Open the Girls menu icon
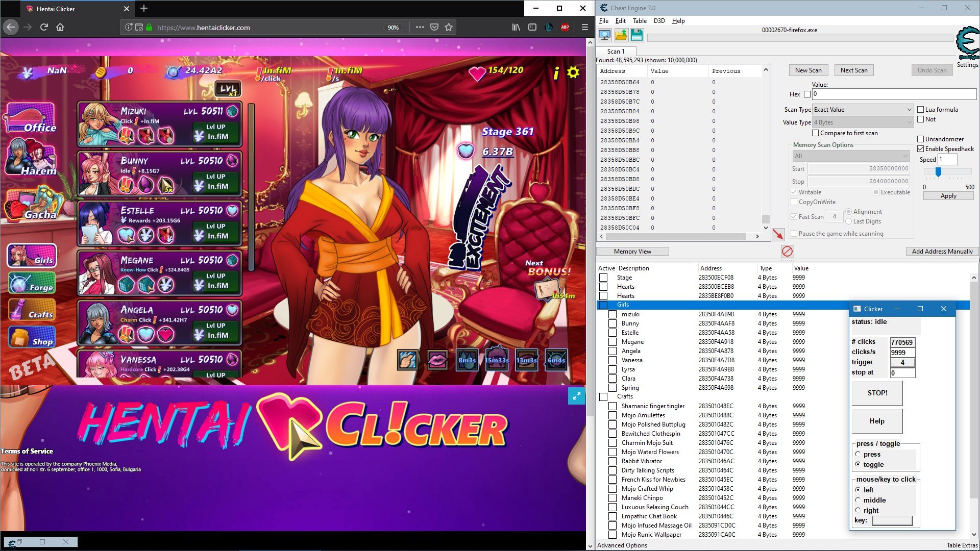The width and height of the screenshot is (980, 551). tap(32, 256)
